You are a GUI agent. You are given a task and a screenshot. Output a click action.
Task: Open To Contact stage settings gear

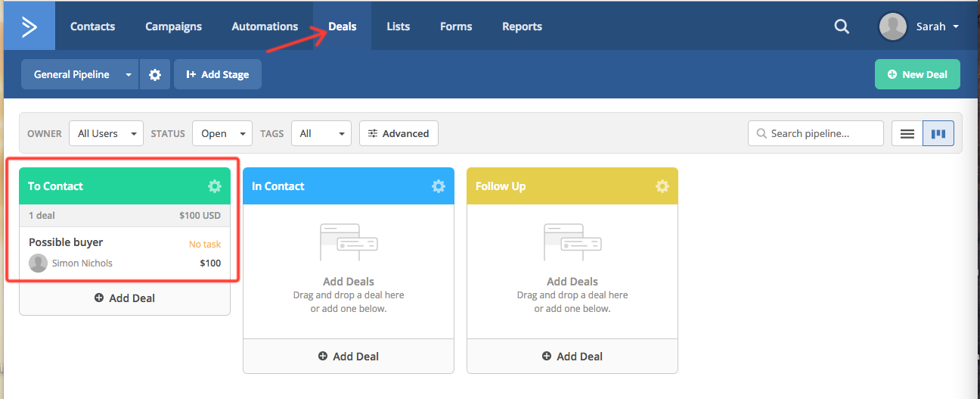click(215, 186)
